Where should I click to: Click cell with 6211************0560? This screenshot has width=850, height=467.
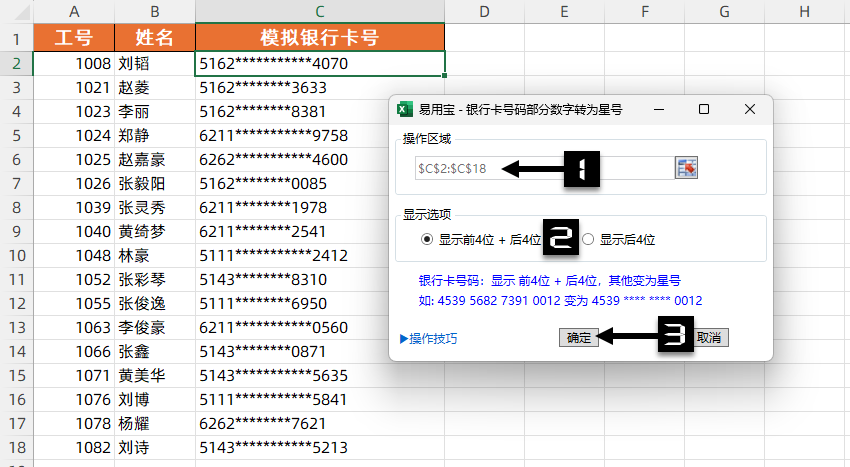293,328
